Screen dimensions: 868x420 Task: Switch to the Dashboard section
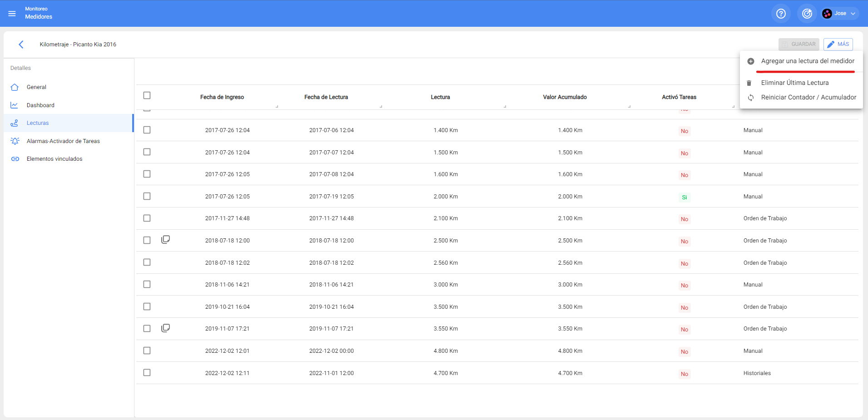click(40, 105)
